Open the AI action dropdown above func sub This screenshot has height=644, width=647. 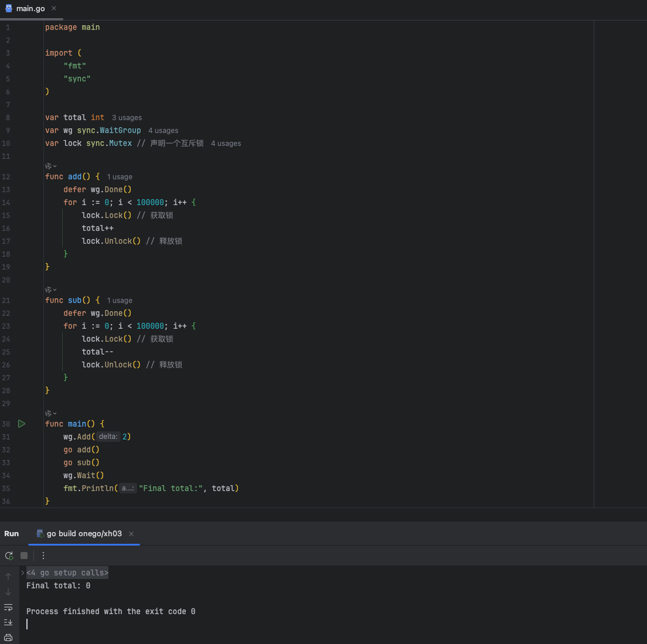point(51,290)
